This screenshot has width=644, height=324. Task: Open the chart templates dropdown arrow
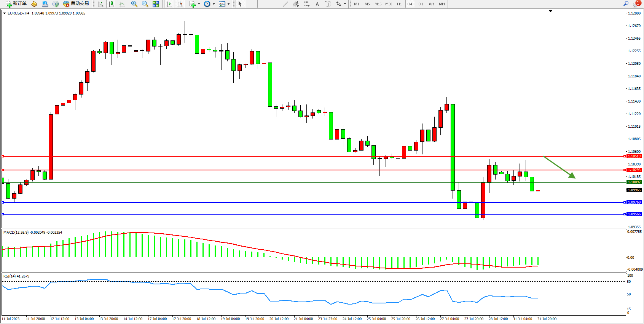pyautogui.click(x=228, y=4)
